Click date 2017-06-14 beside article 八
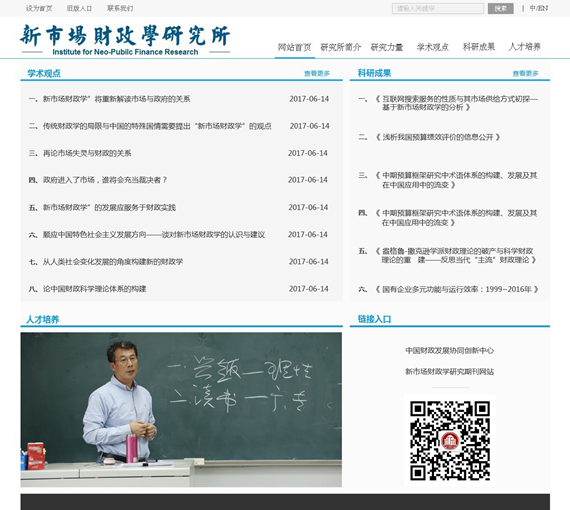Image resolution: width=570 pixels, height=510 pixels. click(309, 289)
